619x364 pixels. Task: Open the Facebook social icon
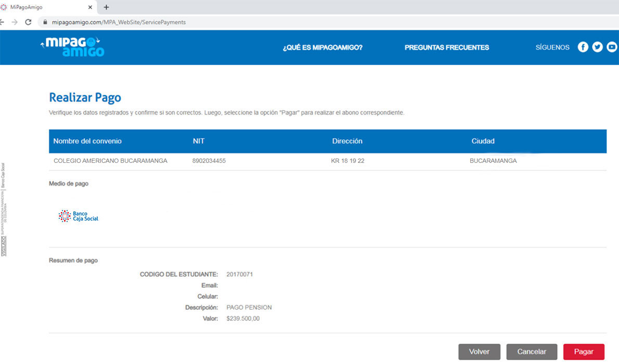[x=583, y=47]
